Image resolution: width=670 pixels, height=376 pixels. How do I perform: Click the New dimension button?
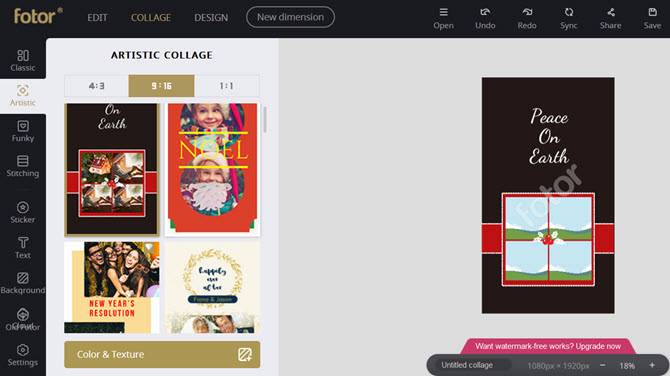click(x=290, y=17)
